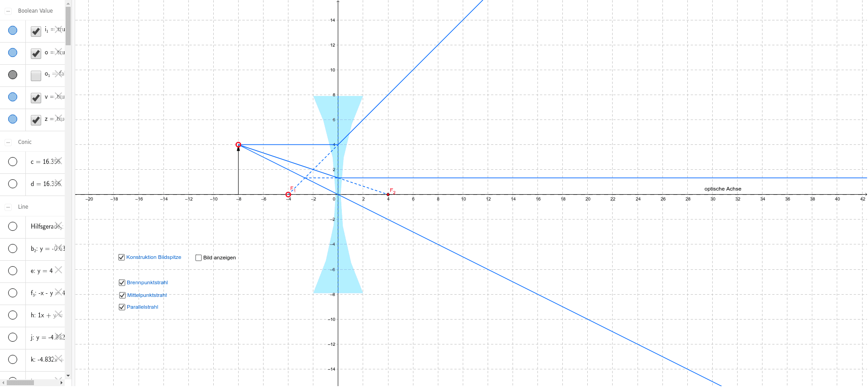
Task: Select the focal point F₂
Action: [388, 195]
